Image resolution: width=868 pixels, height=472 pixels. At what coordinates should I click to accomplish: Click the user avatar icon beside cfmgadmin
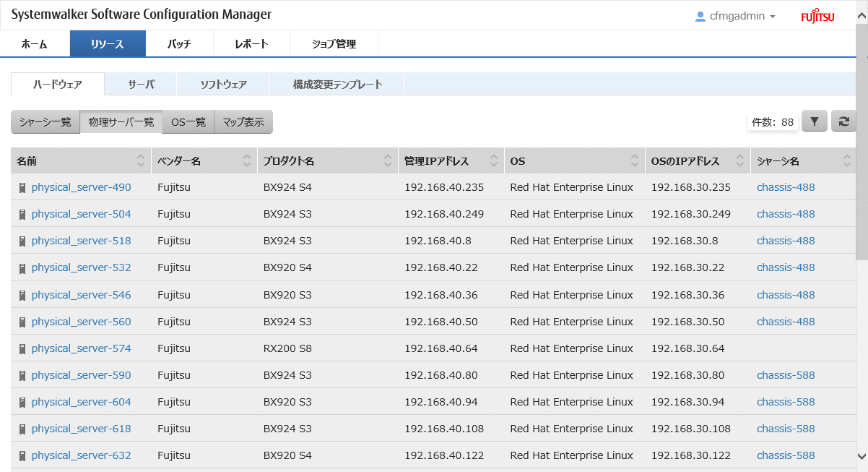coord(700,16)
